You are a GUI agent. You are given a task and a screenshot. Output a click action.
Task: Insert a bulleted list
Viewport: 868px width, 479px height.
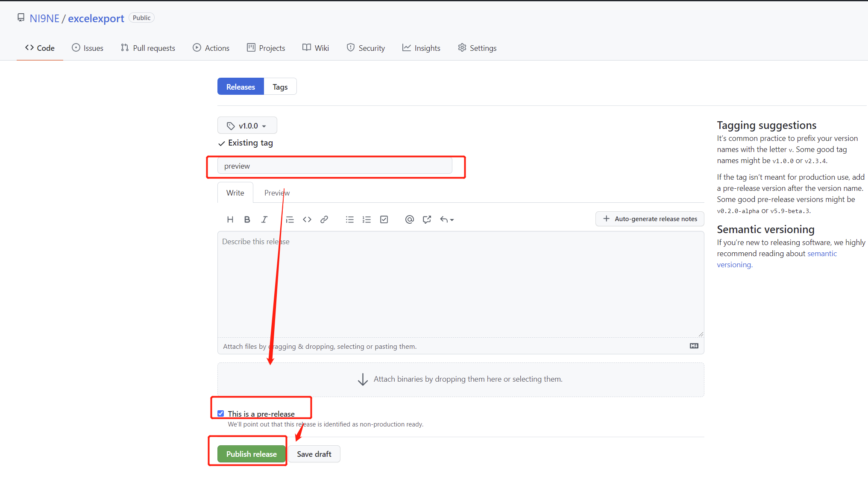point(350,219)
